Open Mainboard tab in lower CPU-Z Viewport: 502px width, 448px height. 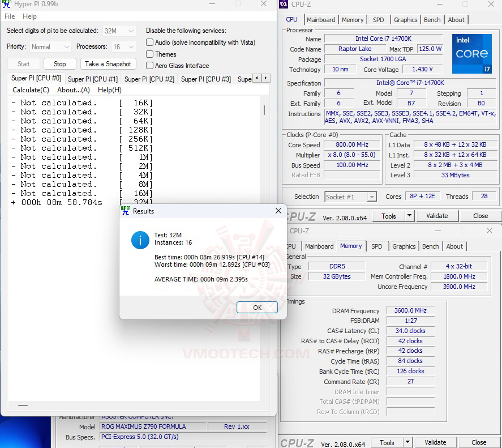[x=319, y=246]
